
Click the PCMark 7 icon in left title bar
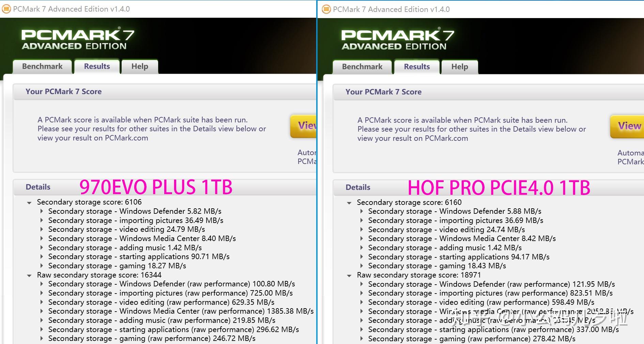6,9
